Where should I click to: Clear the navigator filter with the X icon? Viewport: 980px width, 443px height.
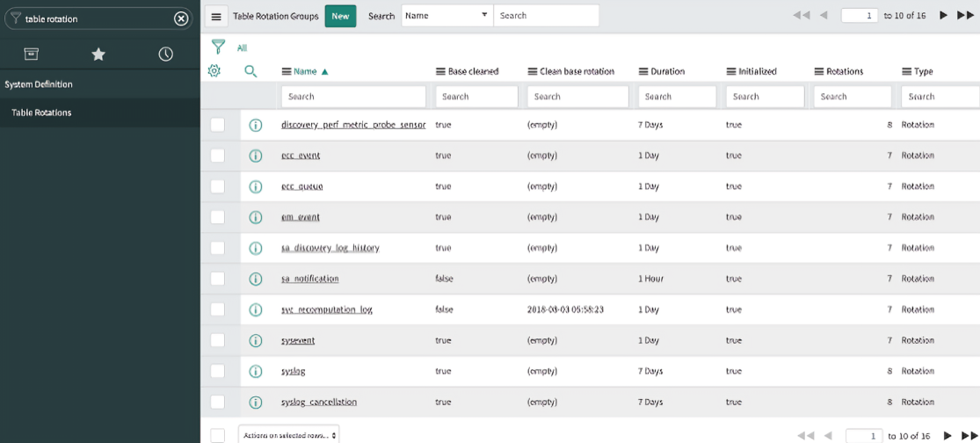click(x=181, y=18)
